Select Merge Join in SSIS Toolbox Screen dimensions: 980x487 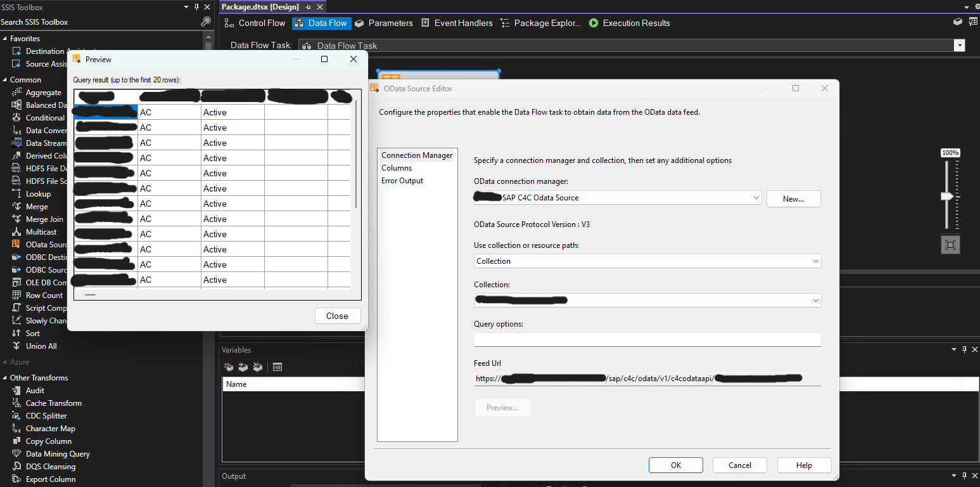[x=44, y=219]
